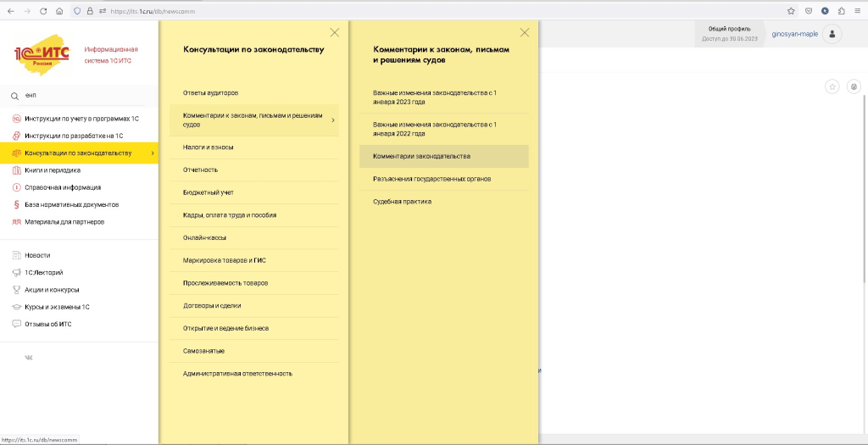Open Открытие и ведение бизнеса
868x445 pixels.
pyautogui.click(x=254, y=328)
